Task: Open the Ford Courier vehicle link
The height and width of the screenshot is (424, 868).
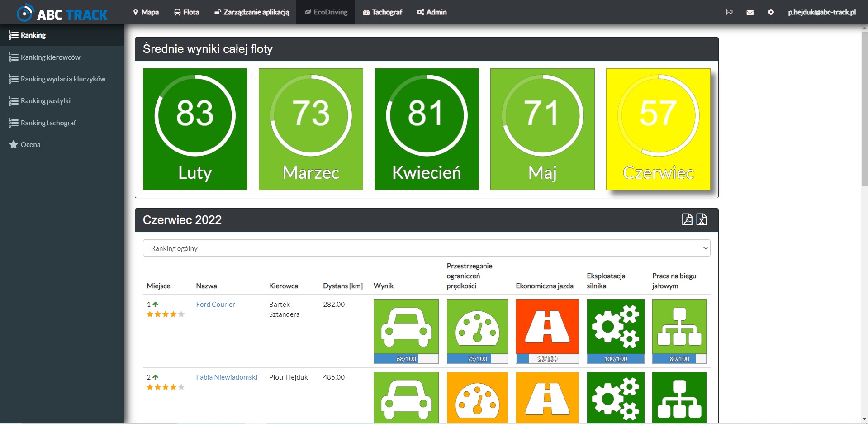Action: tap(215, 305)
